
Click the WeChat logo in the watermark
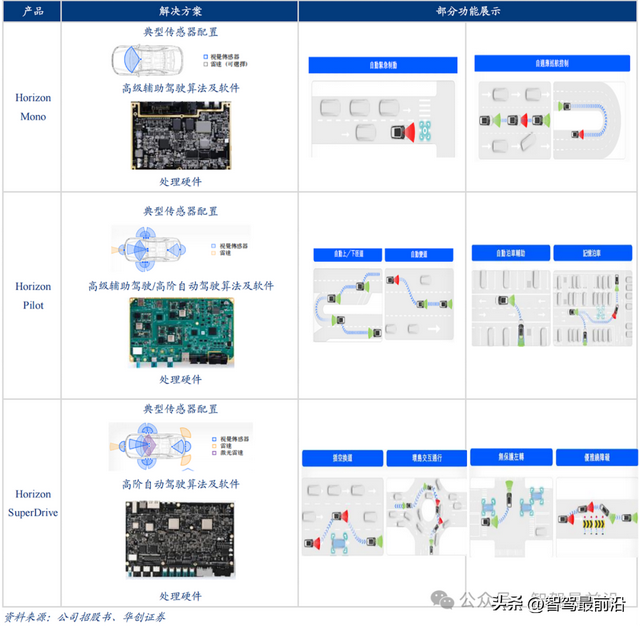tap(442, 599)
